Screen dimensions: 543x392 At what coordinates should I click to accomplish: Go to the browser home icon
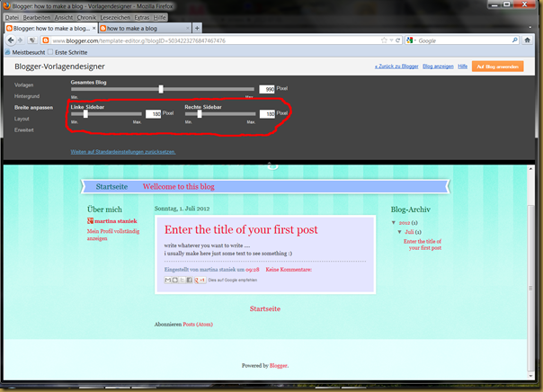click(x=527, y=40)
